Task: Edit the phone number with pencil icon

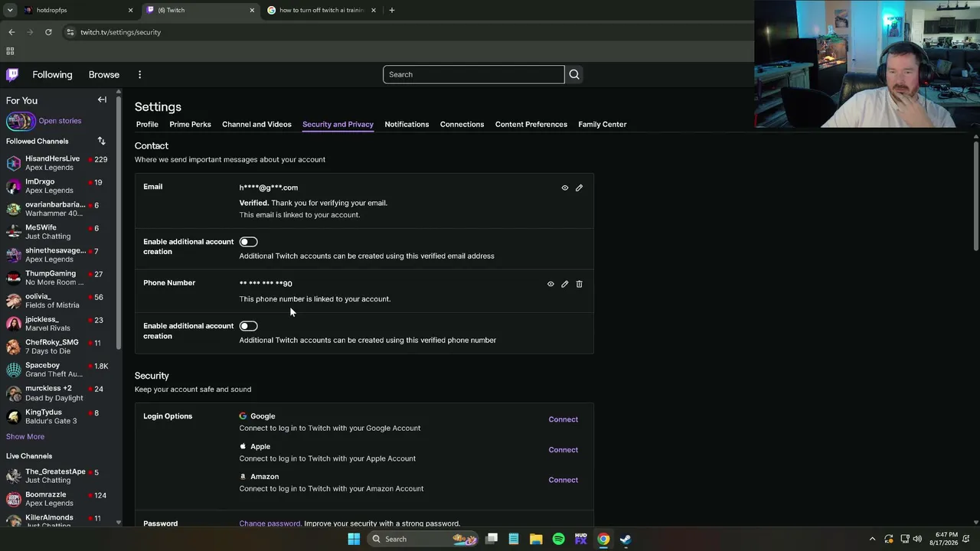Action: pyautogui.click(x=565, y=284)
